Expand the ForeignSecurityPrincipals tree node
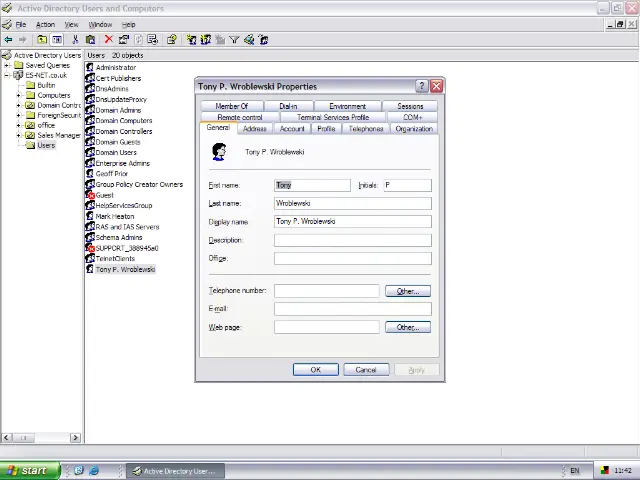The width and height of the screenshot is (640, 480). coord(18,115)
